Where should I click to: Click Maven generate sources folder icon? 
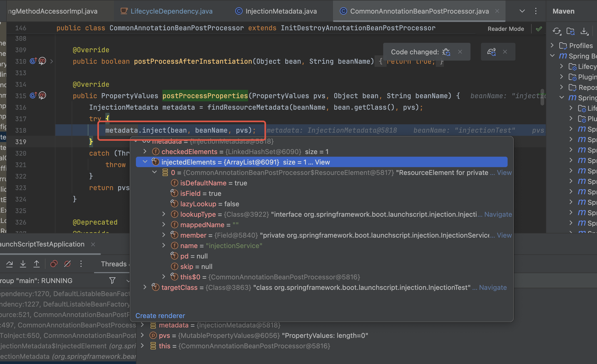coord(571,31)
